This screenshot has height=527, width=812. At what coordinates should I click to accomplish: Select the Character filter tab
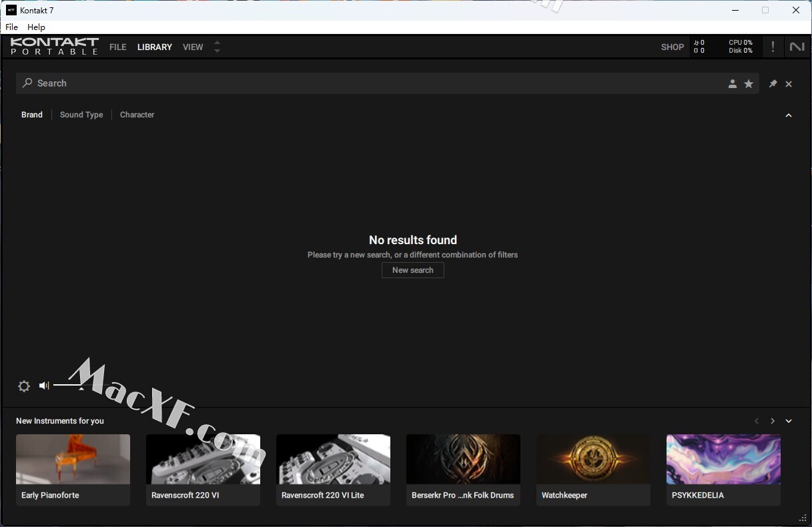[x=137, y=115]
